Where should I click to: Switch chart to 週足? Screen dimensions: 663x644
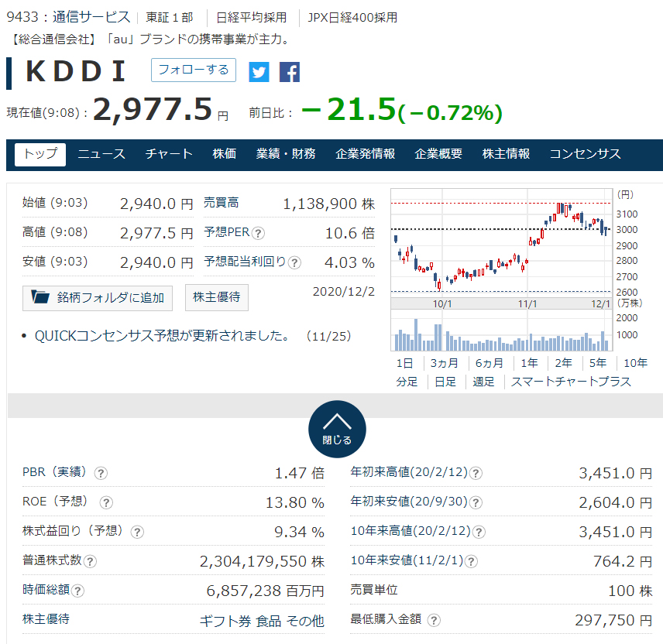tap(483, 382)
